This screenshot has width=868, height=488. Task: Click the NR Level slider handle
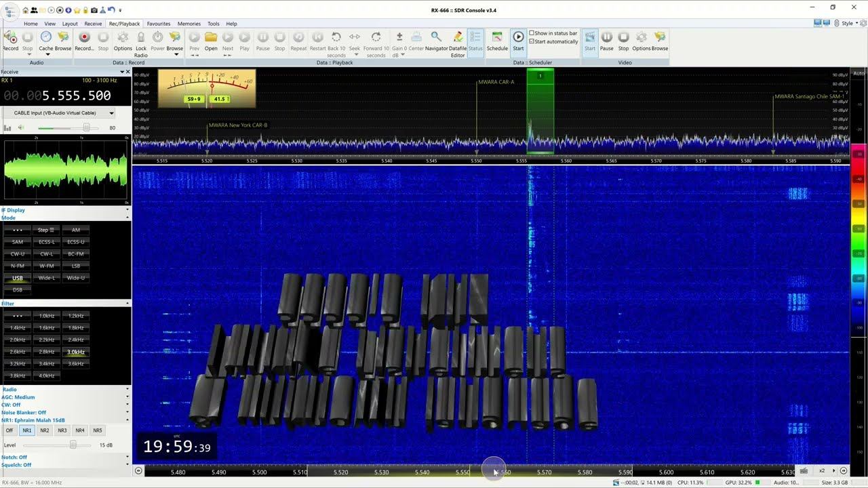point(73,445)
